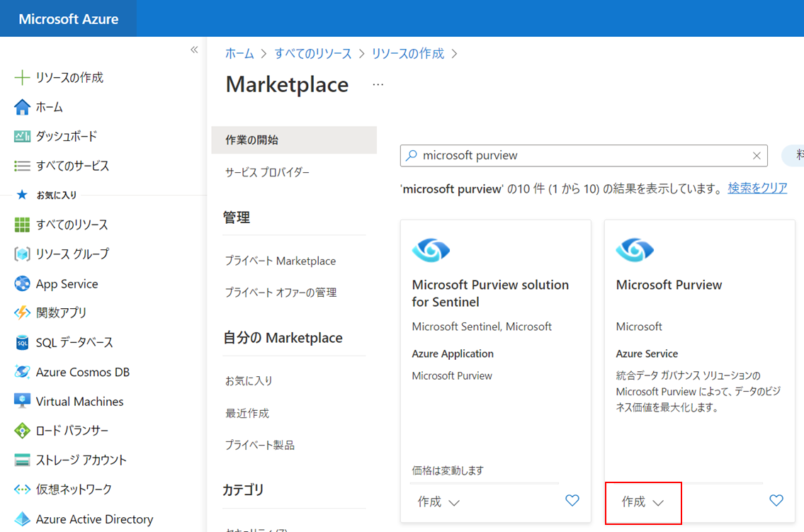
Task: Click the Azure Active Directory pyramid icon
Action: [x=22, y=519]
